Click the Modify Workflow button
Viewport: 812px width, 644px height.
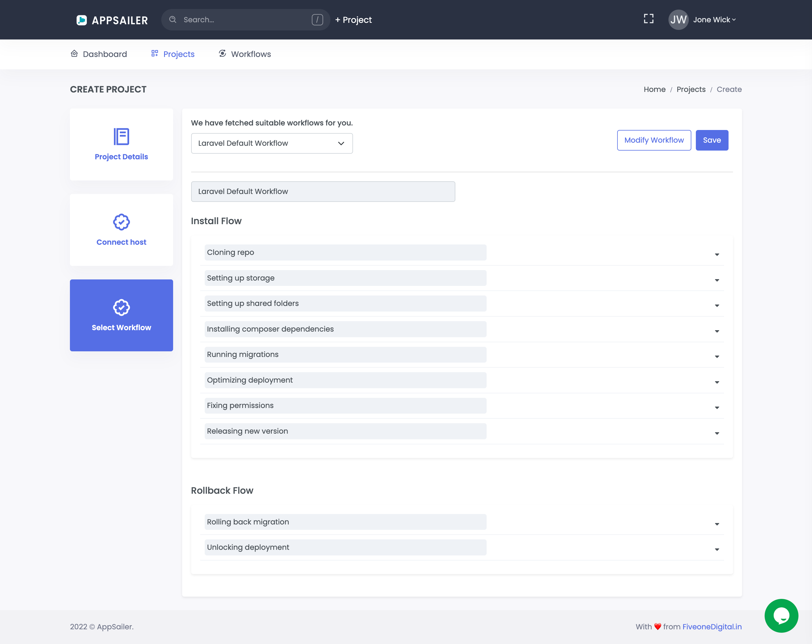(654, 140)
